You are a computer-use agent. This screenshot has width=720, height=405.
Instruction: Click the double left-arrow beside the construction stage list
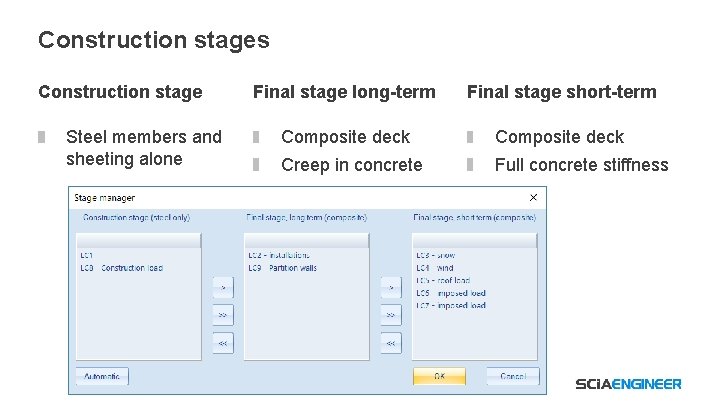[x=223, y=343]
